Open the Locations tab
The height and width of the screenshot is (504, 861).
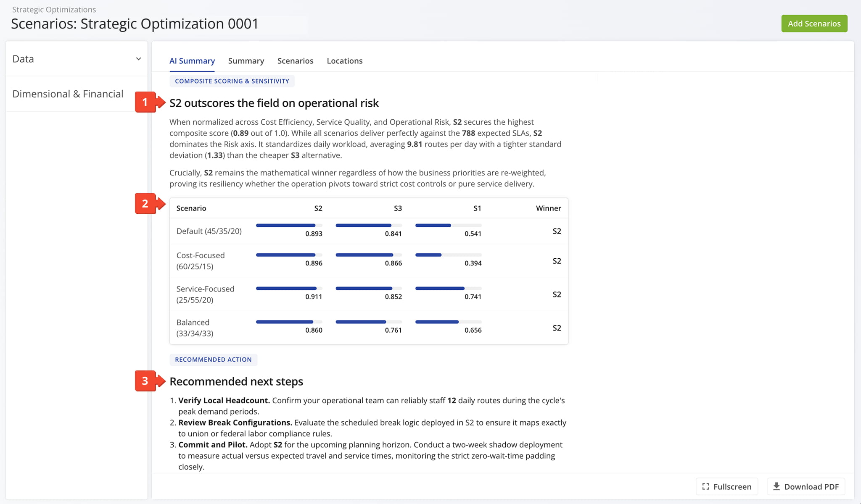coord(344,60)
